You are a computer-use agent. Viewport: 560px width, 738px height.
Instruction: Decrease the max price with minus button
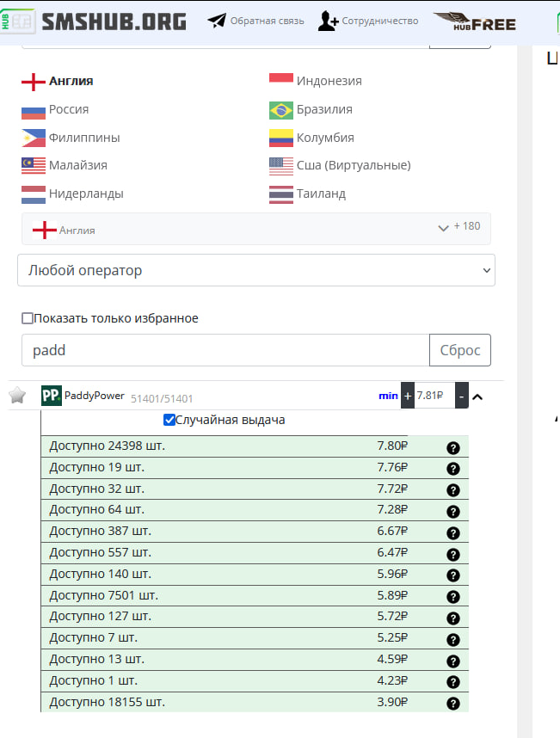click(462, 396)
